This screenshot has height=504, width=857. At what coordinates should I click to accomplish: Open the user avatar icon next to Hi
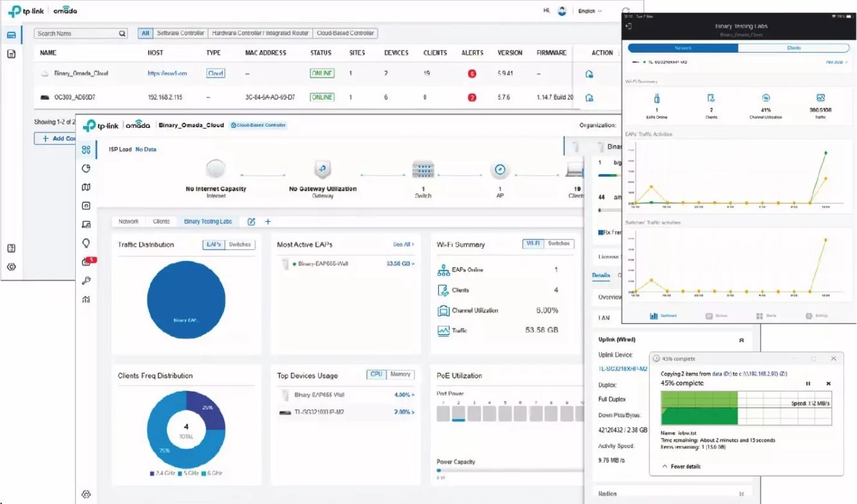point(562,11)
